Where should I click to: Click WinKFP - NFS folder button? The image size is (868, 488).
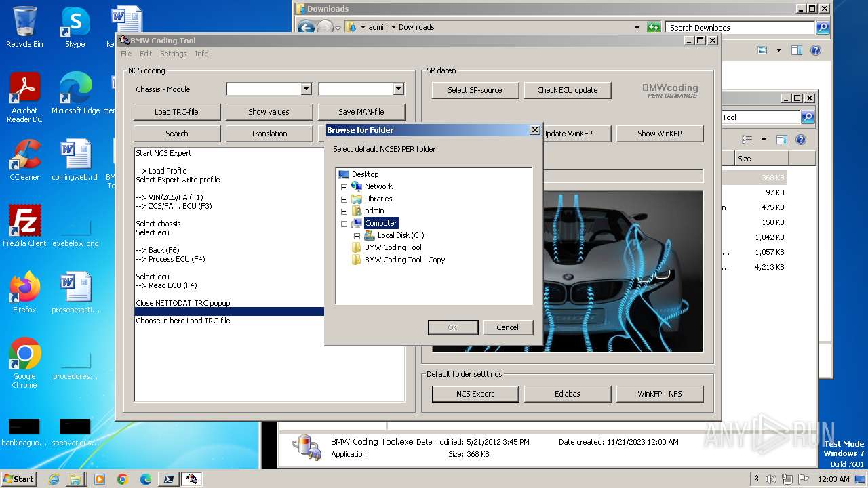click(660, 394)
